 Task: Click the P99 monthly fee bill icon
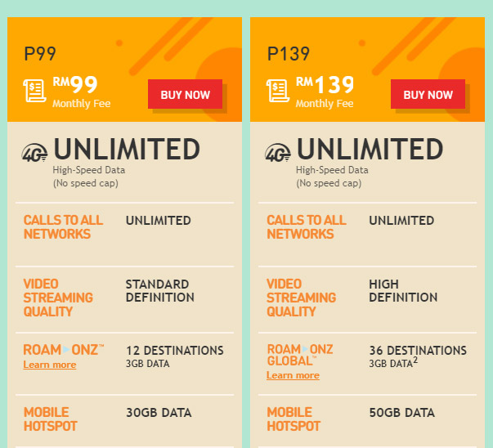(36, 90)
